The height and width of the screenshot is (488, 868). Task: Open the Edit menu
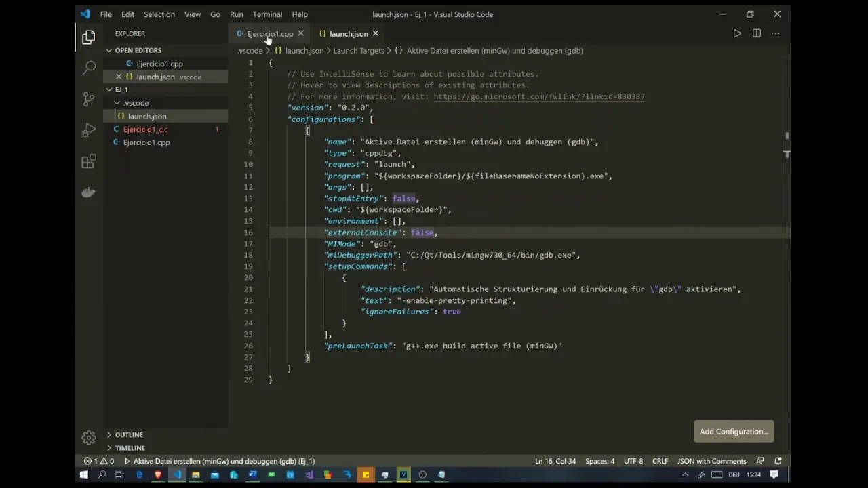[x=127, y=14]
